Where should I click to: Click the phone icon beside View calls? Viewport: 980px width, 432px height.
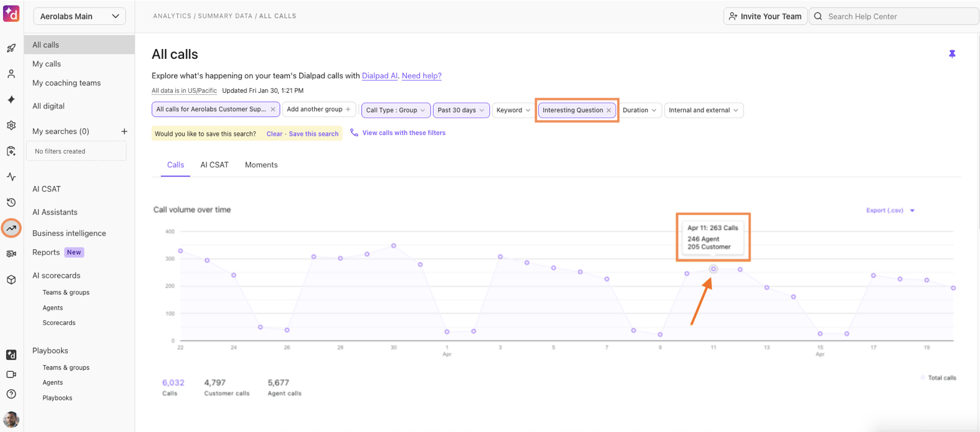354,133
